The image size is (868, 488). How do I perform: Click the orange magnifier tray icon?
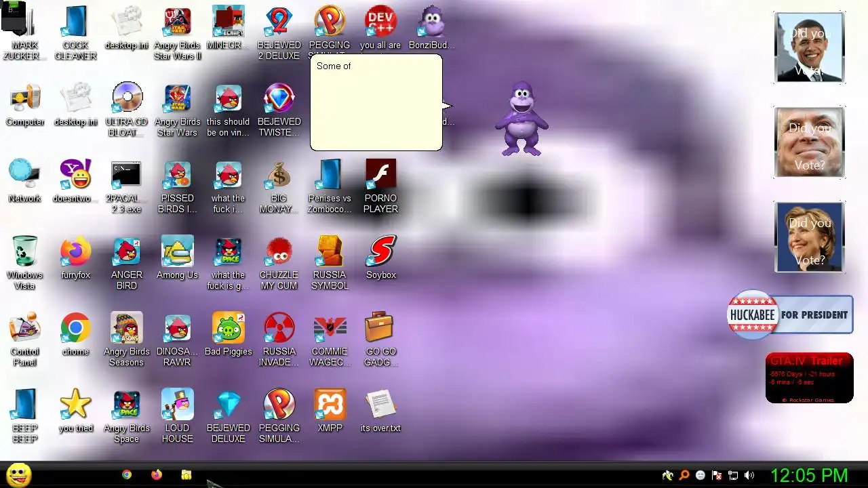point(684,475)
